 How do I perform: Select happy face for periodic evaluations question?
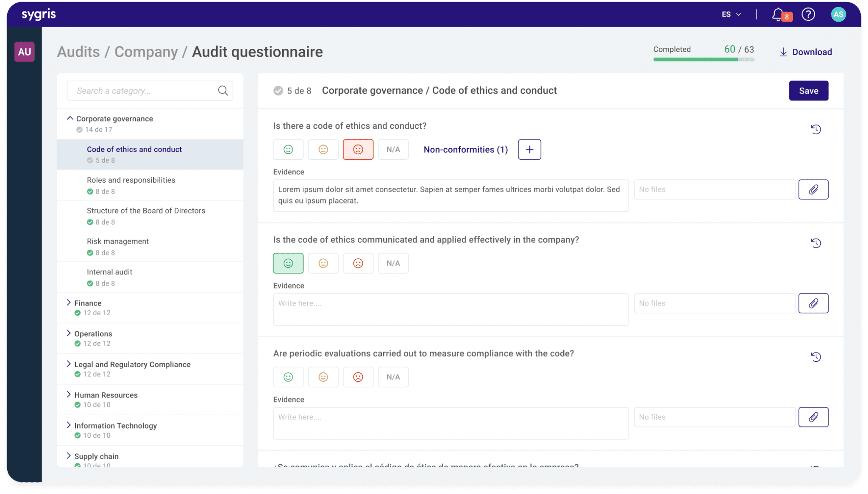coord(288,377)
